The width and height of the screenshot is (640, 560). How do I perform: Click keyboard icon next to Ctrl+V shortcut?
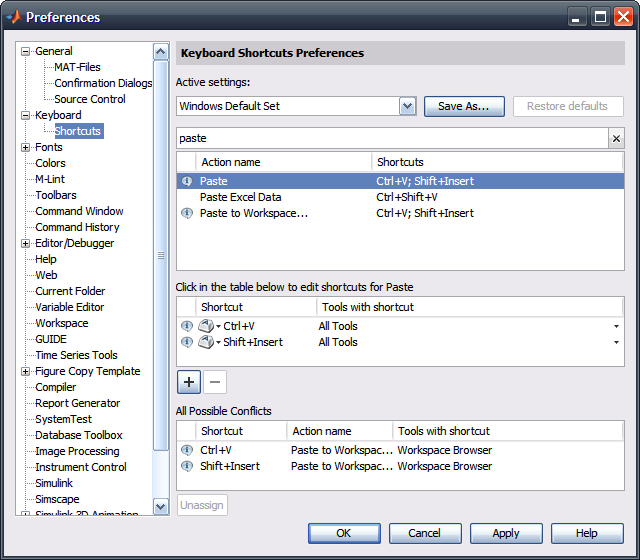pyautogui.click(x=206, y=326)
